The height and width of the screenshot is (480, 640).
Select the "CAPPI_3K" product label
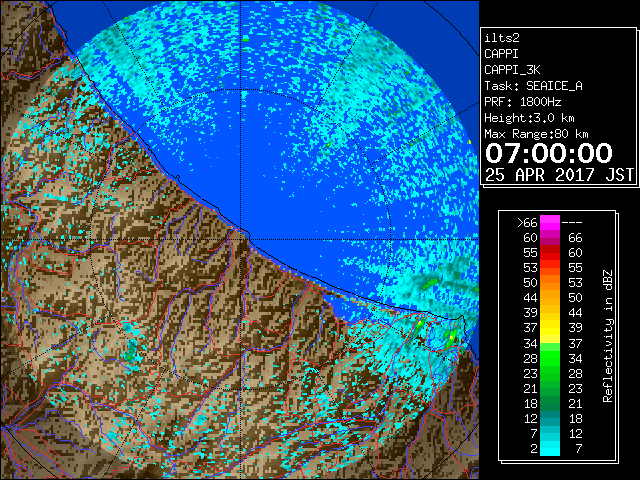point(512,70)
